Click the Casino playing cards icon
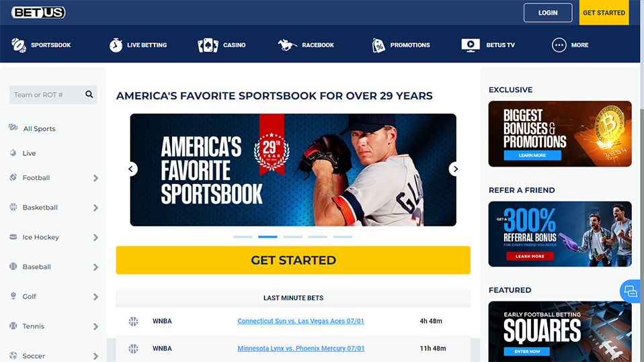The height and width of the screenshot is (362, 644). 208,45
